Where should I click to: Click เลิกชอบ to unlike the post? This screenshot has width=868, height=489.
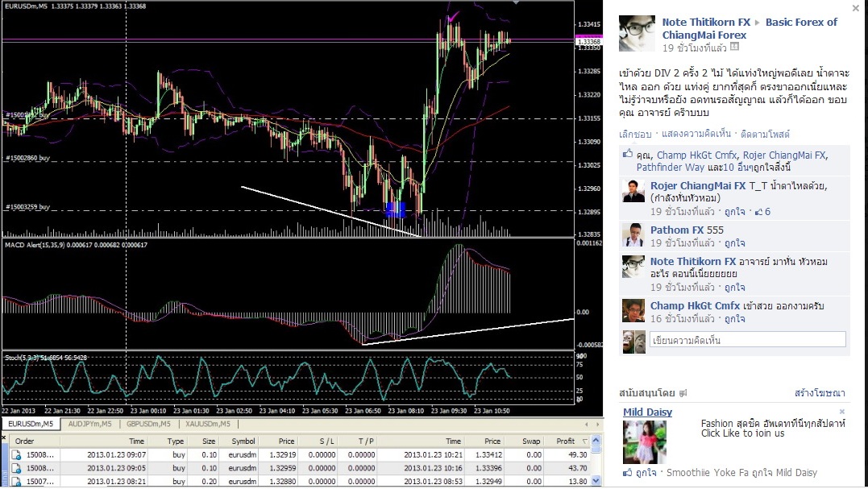tap(635, 134)
